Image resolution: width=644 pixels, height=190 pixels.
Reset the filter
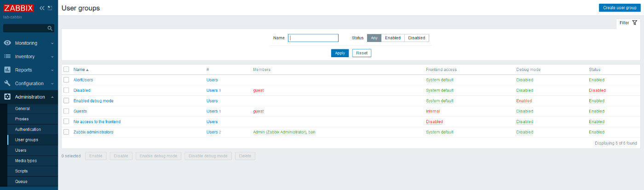click(362, 53)
